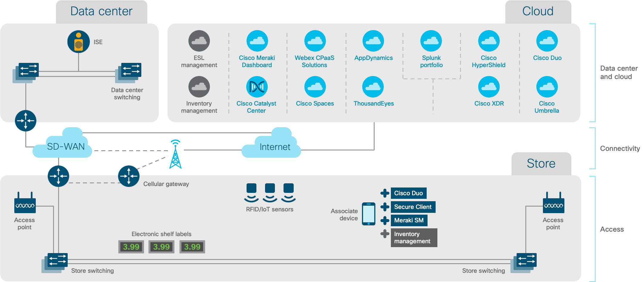Click the gray plus beside Inventory management

click(x=385, y=234)
